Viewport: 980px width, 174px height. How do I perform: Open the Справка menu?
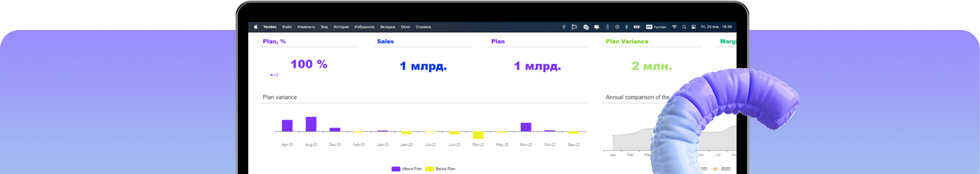point(423,27)
